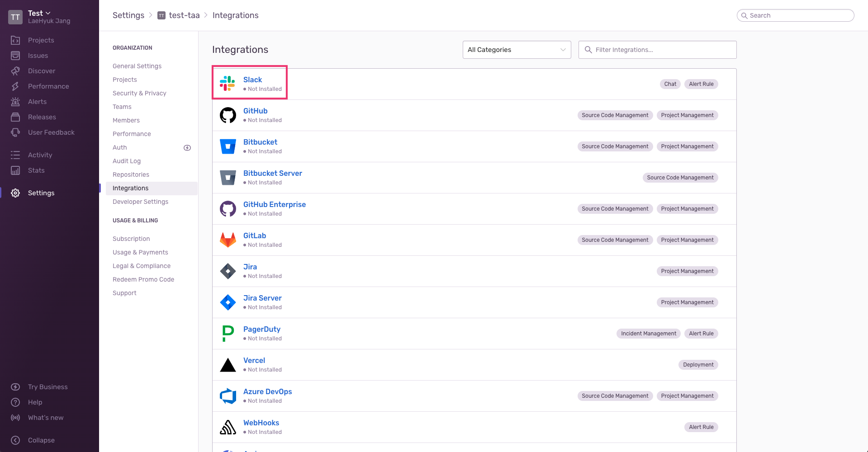The width and height of the screenshot is (868, 452).
Task: Click Incident Management tag on PagerDuty row
Action: tap(649, 334)
